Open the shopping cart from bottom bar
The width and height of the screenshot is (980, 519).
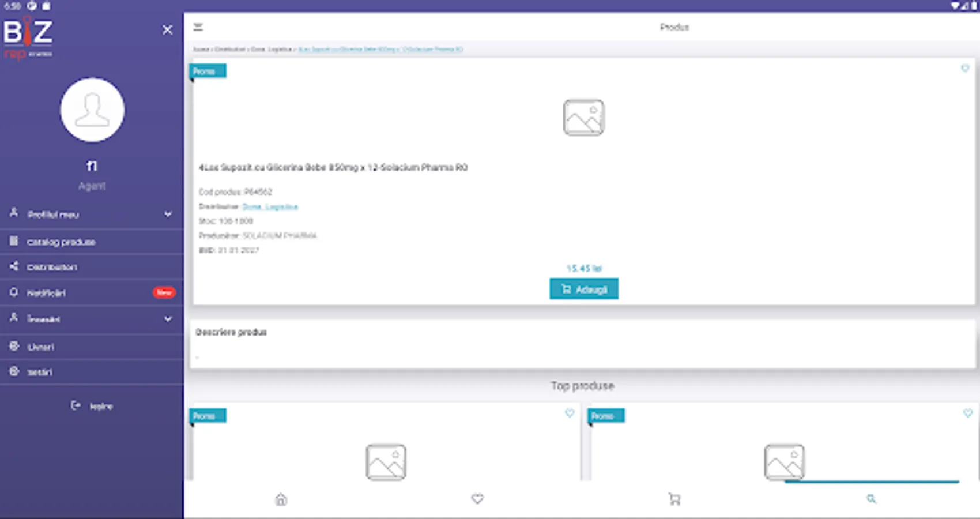coord(674,499)
